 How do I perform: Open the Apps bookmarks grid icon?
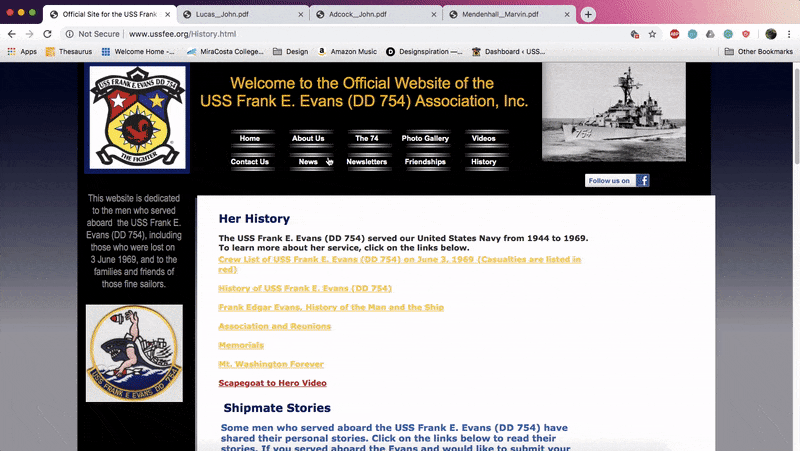point(11,52)
